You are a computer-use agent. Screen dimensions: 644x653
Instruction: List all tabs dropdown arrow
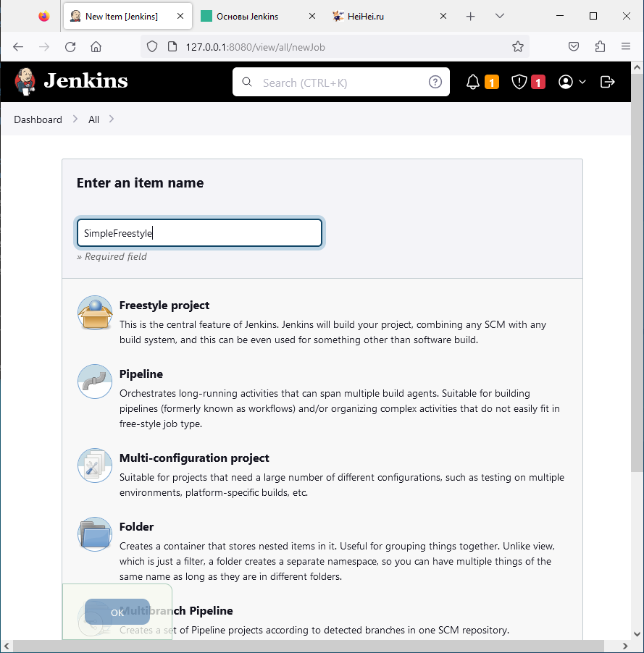(500, 16)
